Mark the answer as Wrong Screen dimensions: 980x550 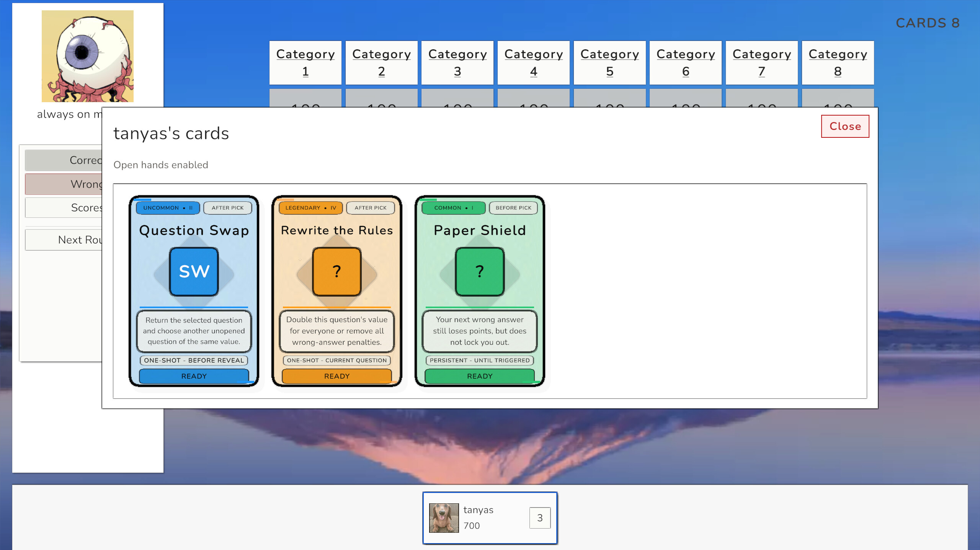tap(64, 184)
